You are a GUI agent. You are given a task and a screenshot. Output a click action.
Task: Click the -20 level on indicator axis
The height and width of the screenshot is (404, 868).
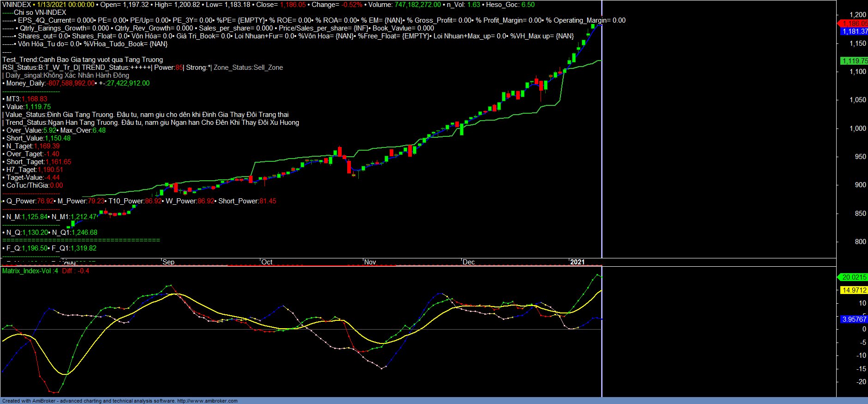pyautogui.click(x=861, y=382)
